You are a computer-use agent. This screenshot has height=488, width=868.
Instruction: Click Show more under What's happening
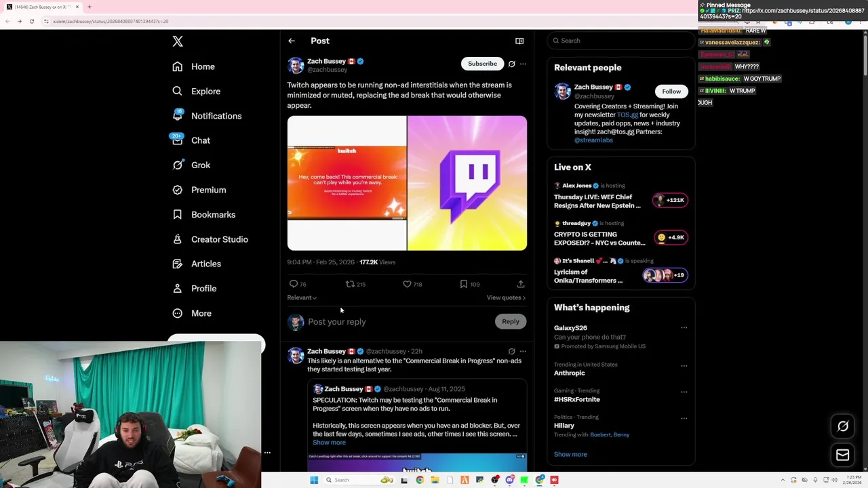click(x=570, y=455)
